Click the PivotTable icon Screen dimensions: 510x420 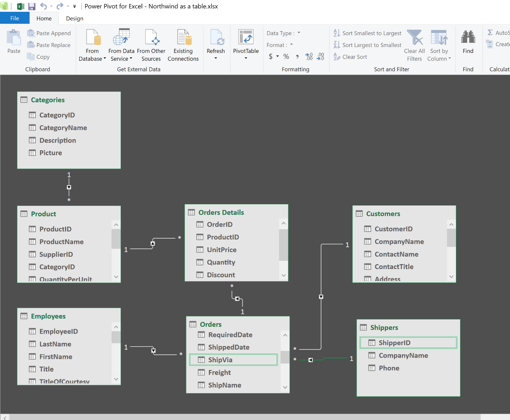click(246, 37)
